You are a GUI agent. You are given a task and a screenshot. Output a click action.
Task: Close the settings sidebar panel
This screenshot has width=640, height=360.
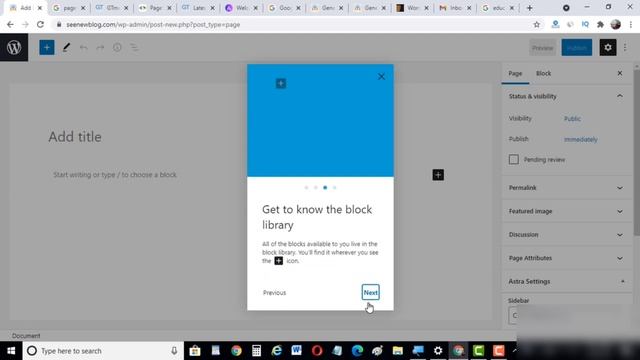620,73
